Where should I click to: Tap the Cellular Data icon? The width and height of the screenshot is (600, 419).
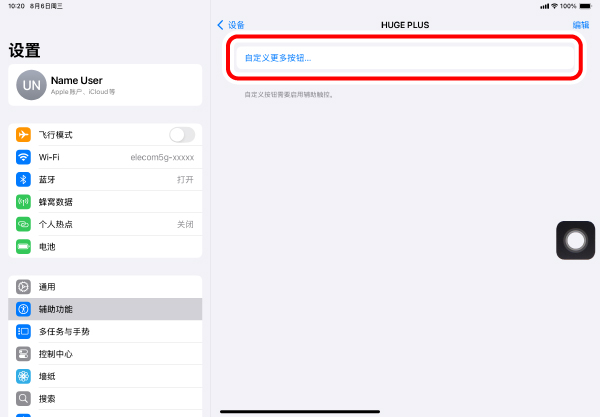tap(24, 202)
